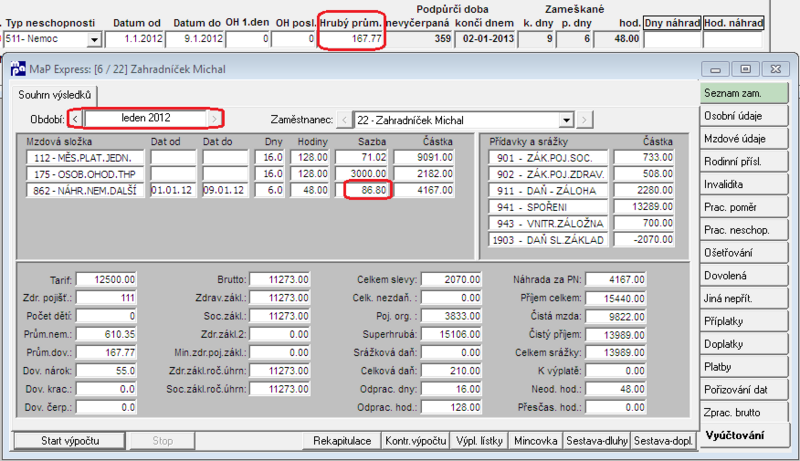
Task: Click the Období field leden 2012
Action: 145,119
